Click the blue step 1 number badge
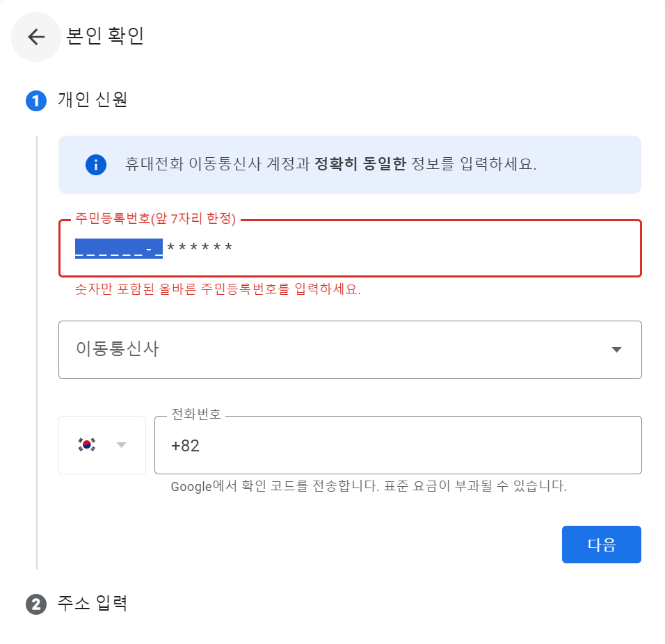The width and height of the screenshot is (665, 644). 36,101
